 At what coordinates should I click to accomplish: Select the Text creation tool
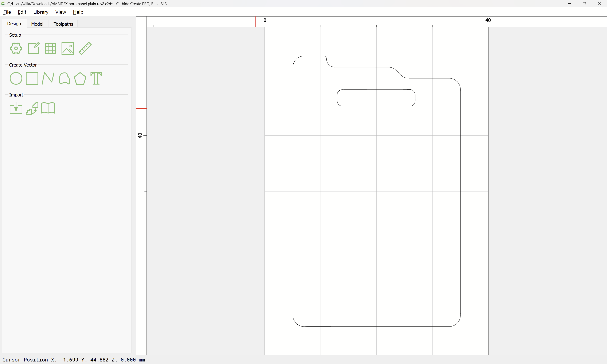tap(96, 78)
